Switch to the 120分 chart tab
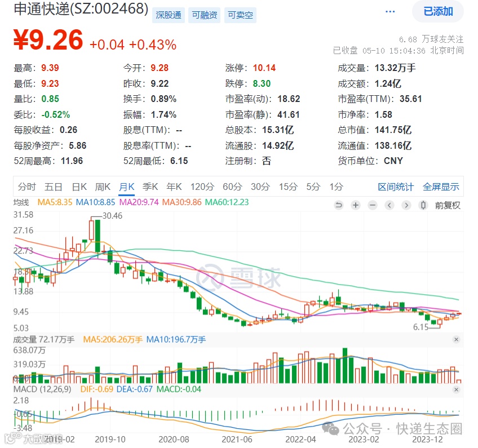Image resolution: width=478 pixels, height=448 pixels. click(202, 187)
